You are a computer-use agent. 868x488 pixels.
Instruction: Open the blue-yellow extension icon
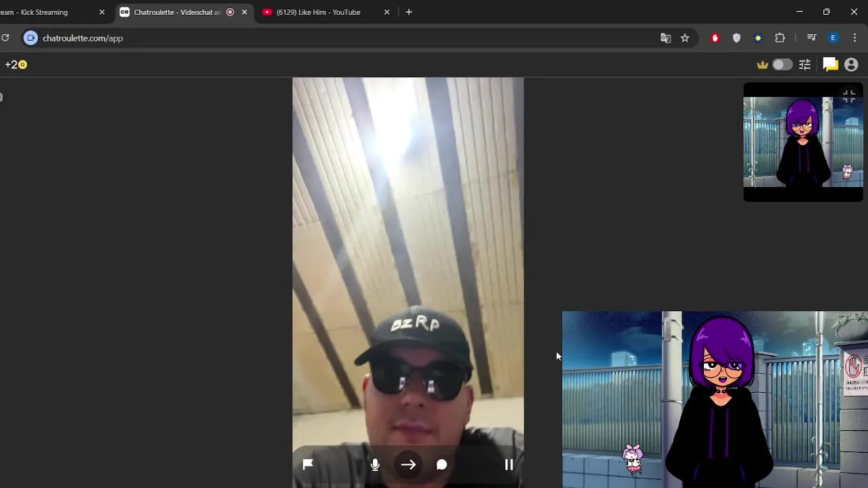[758, 38]
